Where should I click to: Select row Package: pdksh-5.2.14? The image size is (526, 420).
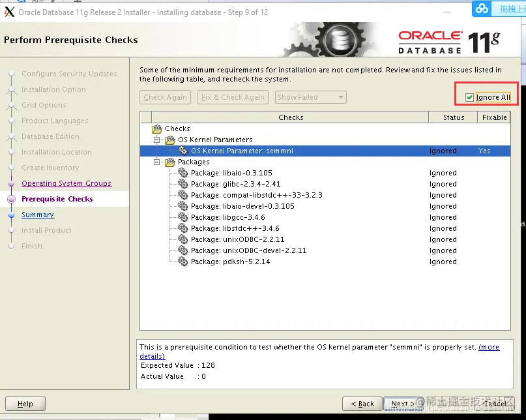(x=325, y=262)
